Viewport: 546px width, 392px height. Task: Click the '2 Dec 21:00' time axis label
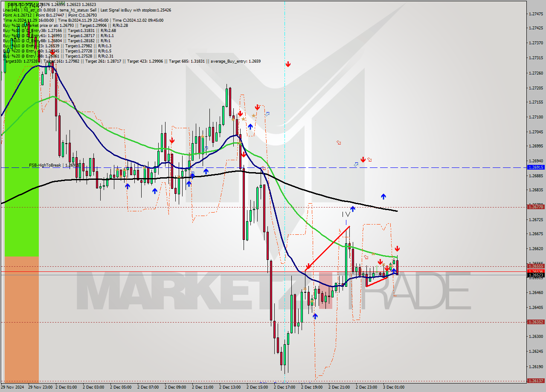pyautogui.click(x=339, y=387)
